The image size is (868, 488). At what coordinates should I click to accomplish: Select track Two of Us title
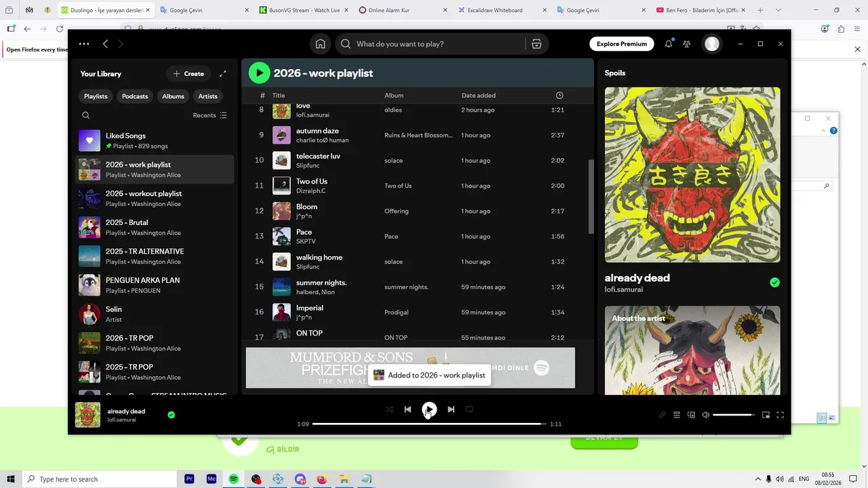pos(312,182)
